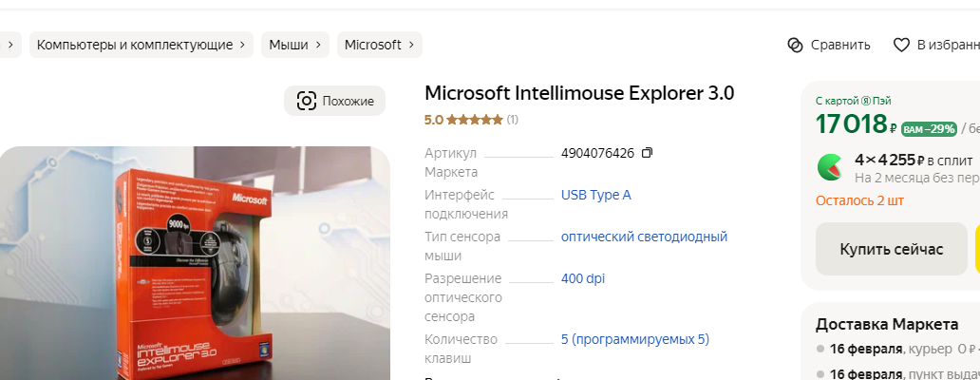The height and width of the screenshot is (380, 980).
Task: Click the Тип сенсора мыши label
Action: coord(462,246)
